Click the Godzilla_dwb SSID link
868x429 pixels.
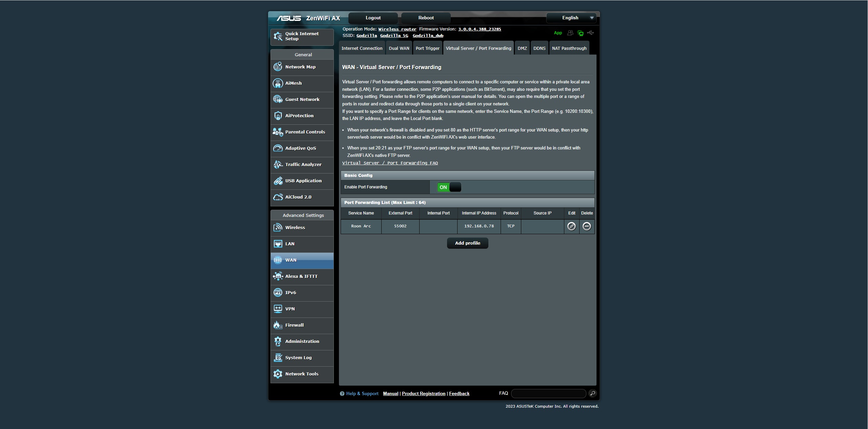pyautogui.click(x=428, y=36)
